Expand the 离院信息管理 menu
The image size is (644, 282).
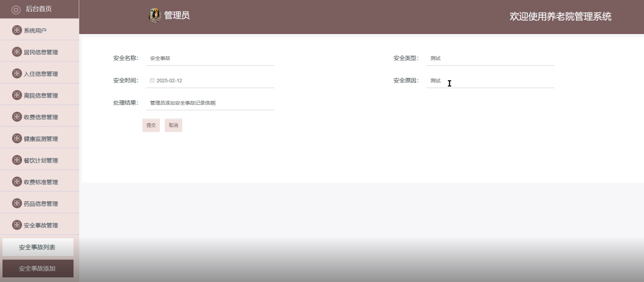point(39,95)
